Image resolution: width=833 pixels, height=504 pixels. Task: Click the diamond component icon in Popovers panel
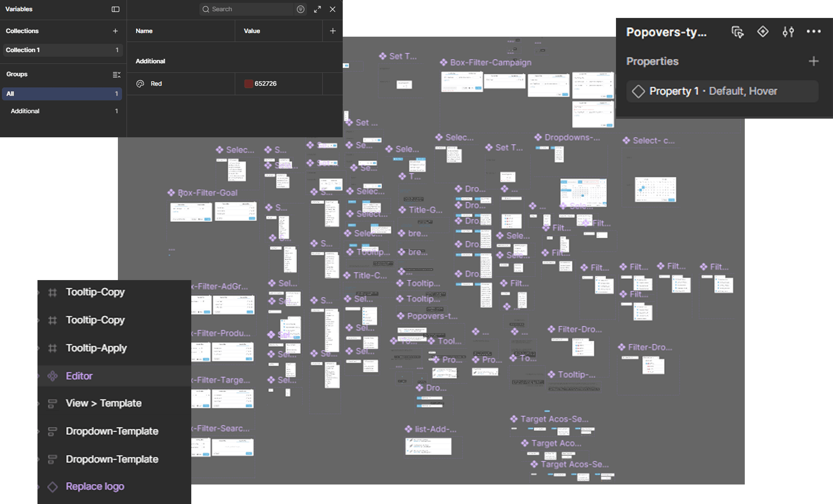coord(763,31)
